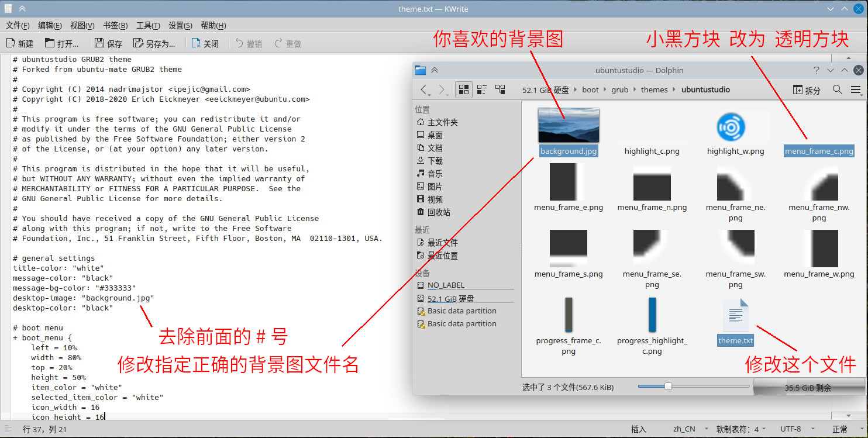868x438 pixels.
Task: Switch Dolphin to compact view mode
Action: pyautogui.click(x=482, y=89)
